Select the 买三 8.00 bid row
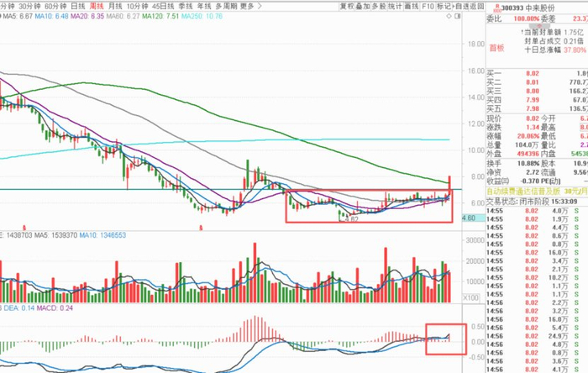The width and height of the screenshot is (588, 373). pos(537,91)
